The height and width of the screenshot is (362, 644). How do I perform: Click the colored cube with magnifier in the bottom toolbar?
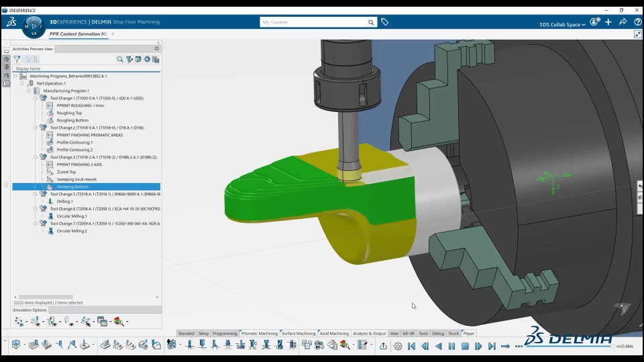(x=345, y=345)
